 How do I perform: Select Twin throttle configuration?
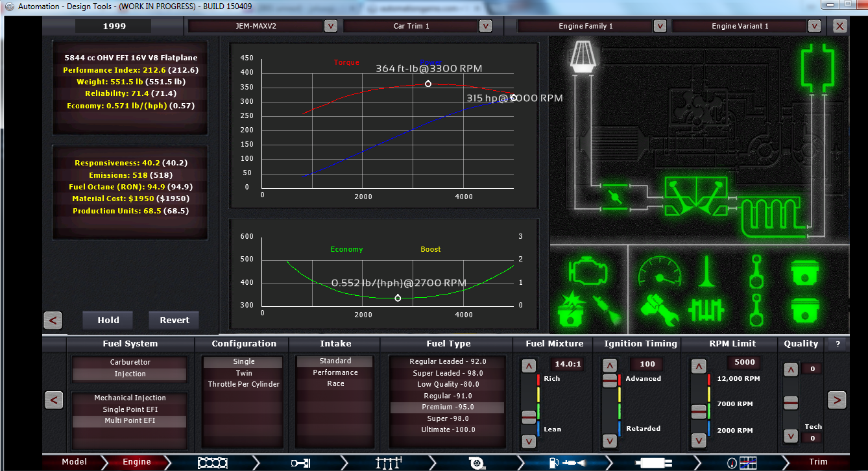click(244, 373)
